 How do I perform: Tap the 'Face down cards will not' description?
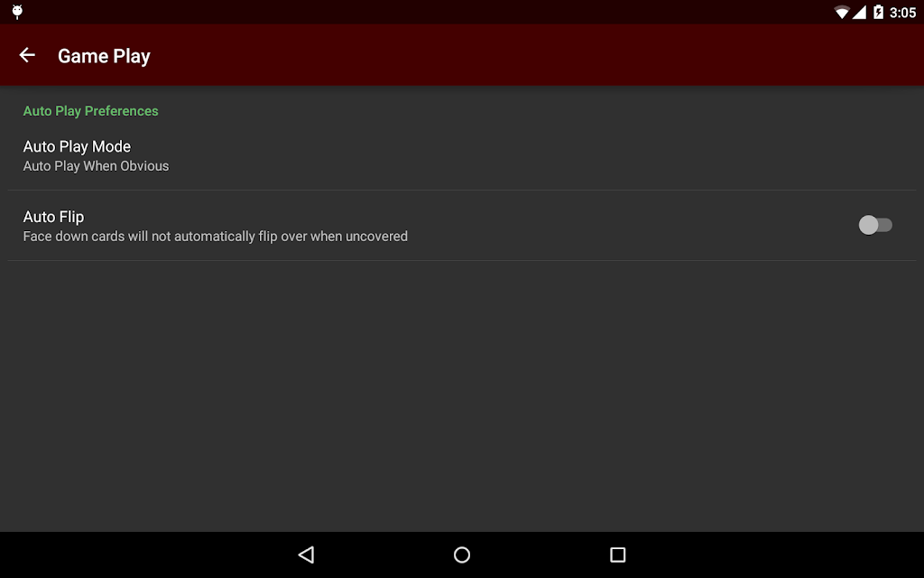[215, 237]
